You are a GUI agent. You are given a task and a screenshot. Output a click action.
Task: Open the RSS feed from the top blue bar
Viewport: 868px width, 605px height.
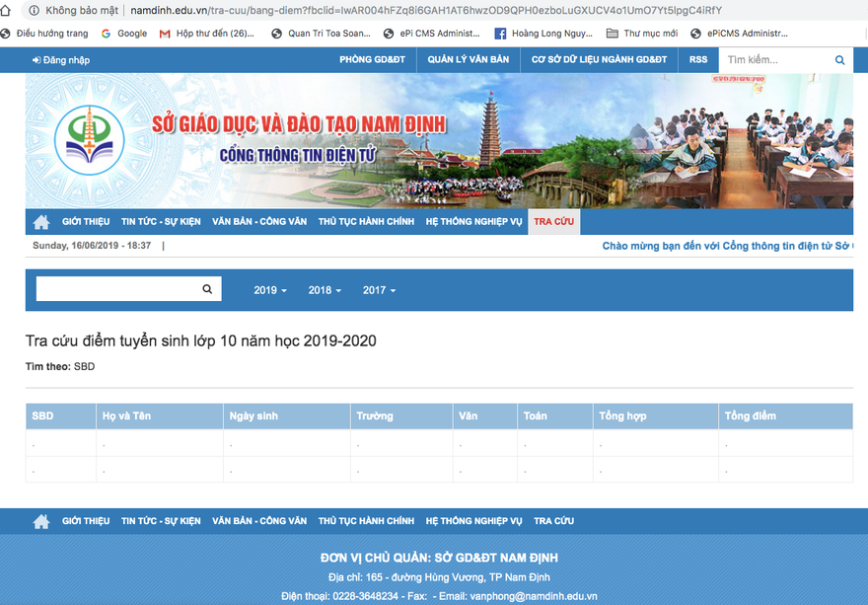(697, 59)
